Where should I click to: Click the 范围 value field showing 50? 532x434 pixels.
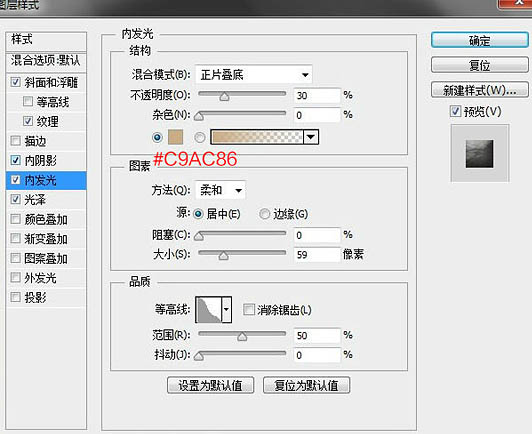[x=317, y=335]
